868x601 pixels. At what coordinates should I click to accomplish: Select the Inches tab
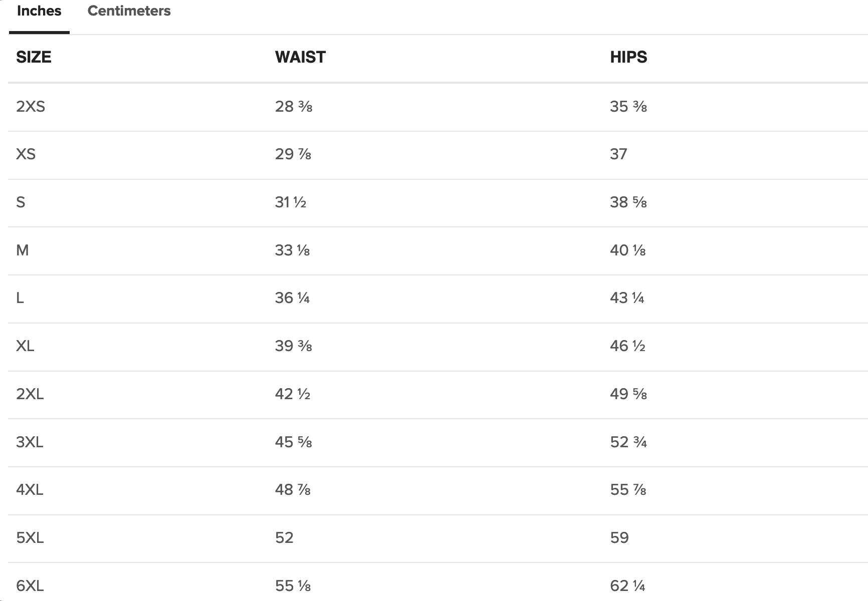click(39, 11)
